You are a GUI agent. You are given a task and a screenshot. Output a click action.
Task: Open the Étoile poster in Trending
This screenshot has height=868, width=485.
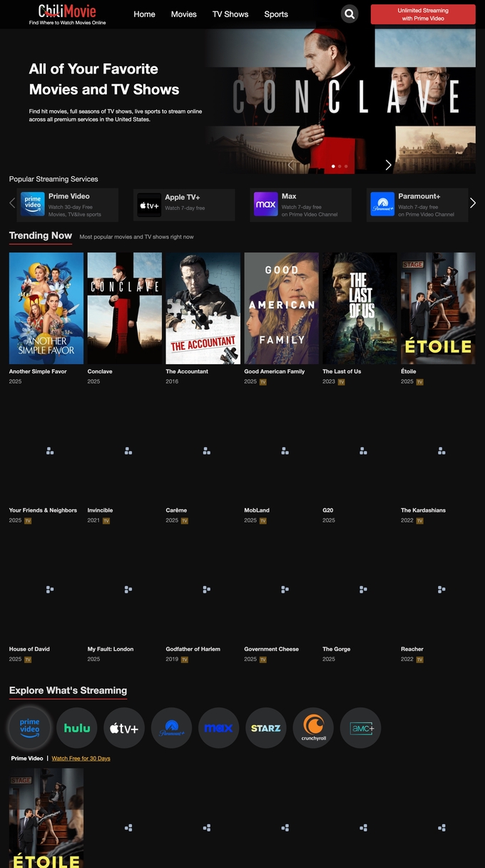tap(438, 308)
